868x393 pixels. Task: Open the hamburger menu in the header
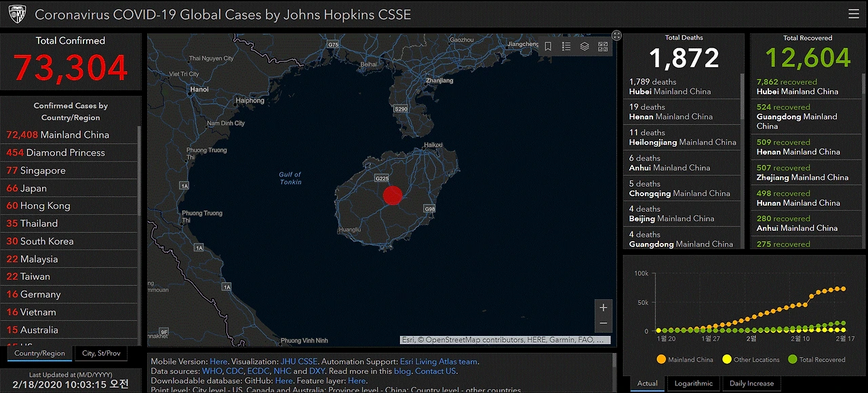pos(853,14)
